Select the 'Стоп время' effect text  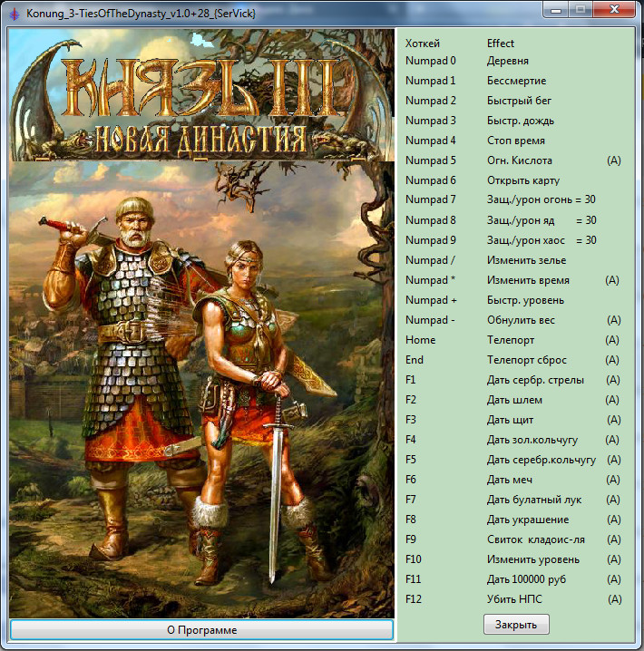click(516, 141)
